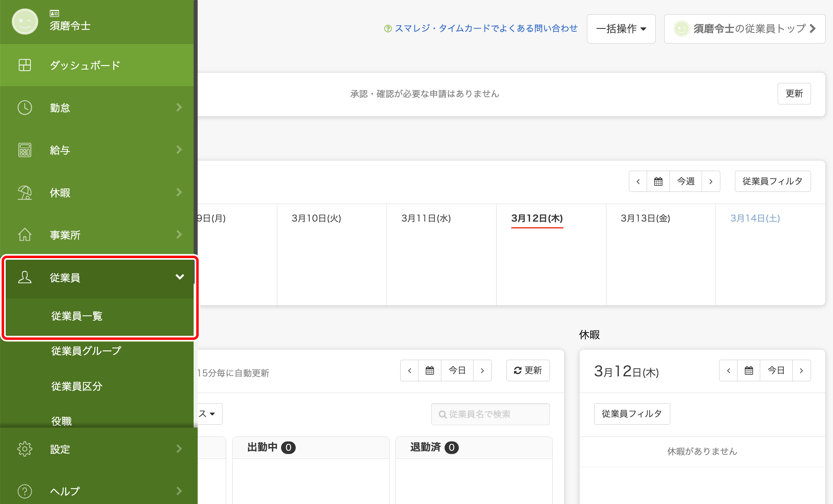833x504 pixels.
Task: Open the status filter dropdown near the search
Action: point(210,414)
